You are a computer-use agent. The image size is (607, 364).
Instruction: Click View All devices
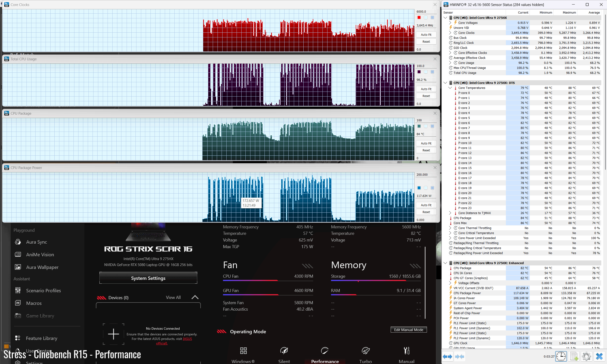173,297
